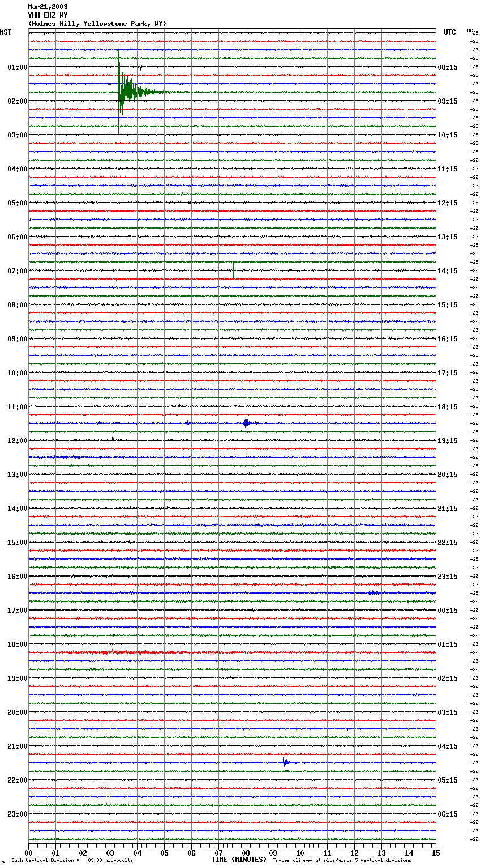Click the date label Mar21,2009
Image resolution: width=481 pixels, height=868 pixels.
[x=48, y=7]
